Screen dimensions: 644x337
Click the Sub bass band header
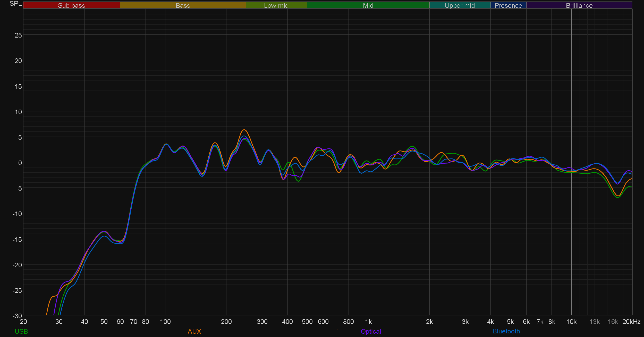click(x=72, y=5)
